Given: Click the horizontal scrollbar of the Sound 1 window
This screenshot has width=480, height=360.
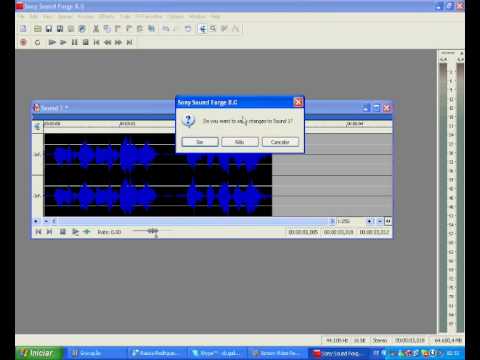Looking at the screenshot, I should tap(193, 221).
